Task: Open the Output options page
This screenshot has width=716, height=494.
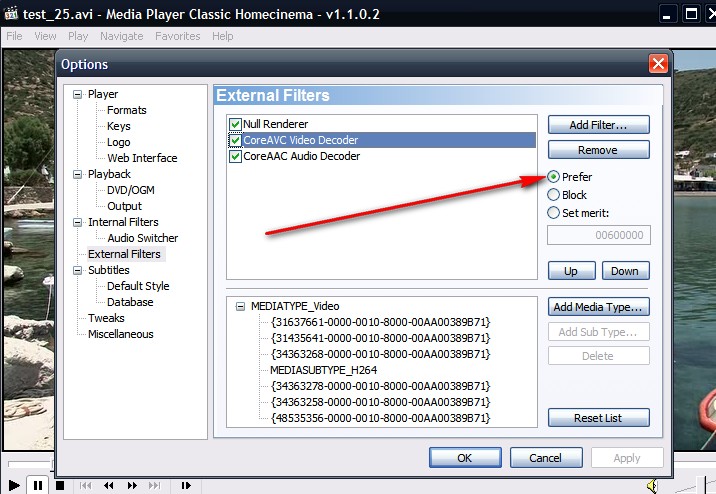Action: click(x=124, y=206)
